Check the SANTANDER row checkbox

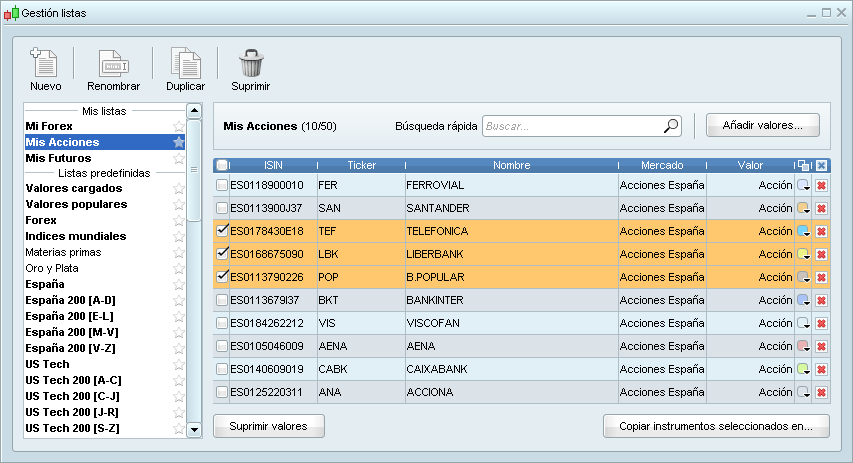[222, 208]
